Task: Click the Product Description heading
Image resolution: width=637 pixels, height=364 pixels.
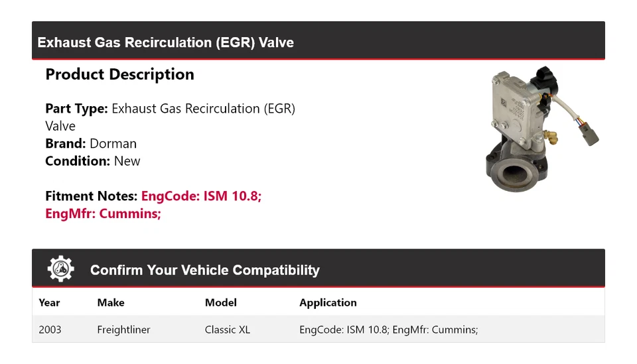Action: (119, 74)
